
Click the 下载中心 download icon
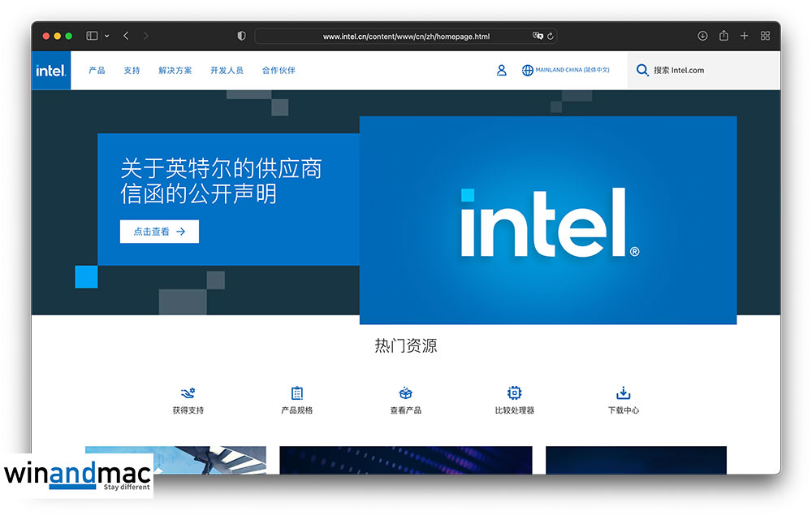pyautogui.click(x=624, y=393)
